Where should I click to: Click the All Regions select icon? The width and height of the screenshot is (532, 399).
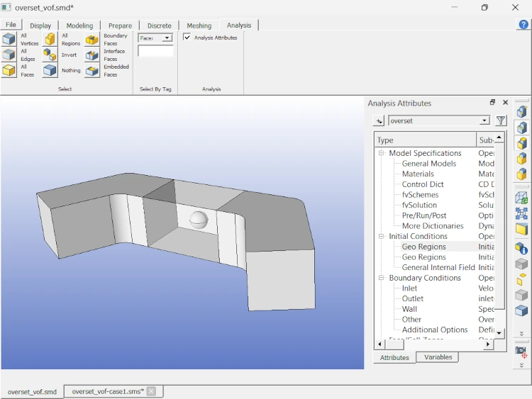pos(50,39)
